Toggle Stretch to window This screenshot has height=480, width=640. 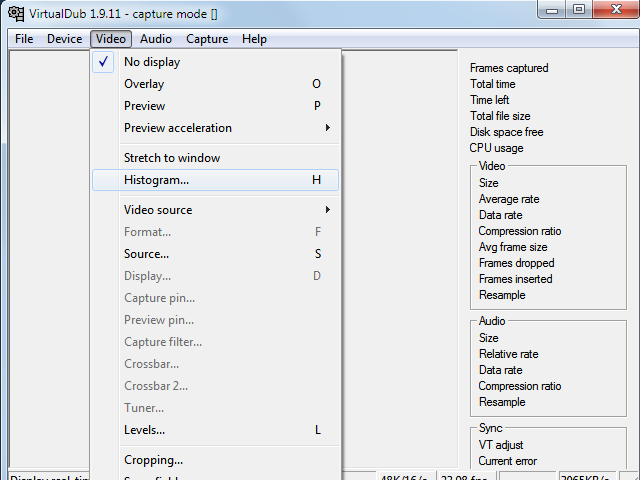pyautogui.click(x=216, y=158)
